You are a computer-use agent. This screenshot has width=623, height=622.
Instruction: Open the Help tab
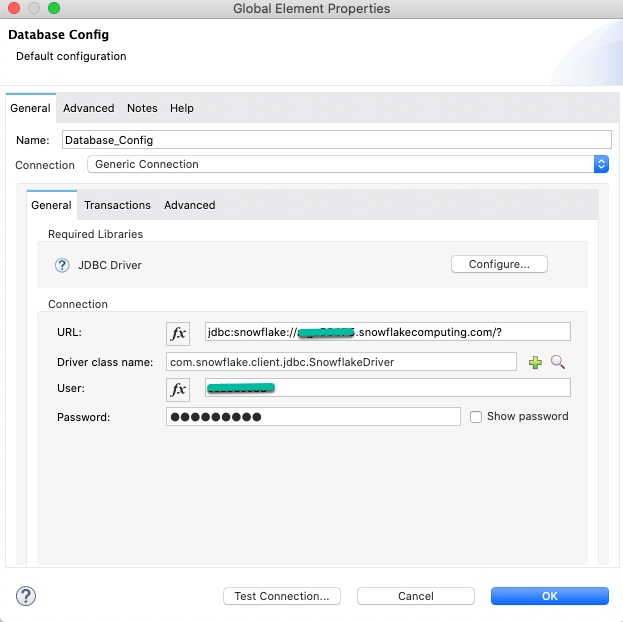pyautogui.click(x=182, y=108)
